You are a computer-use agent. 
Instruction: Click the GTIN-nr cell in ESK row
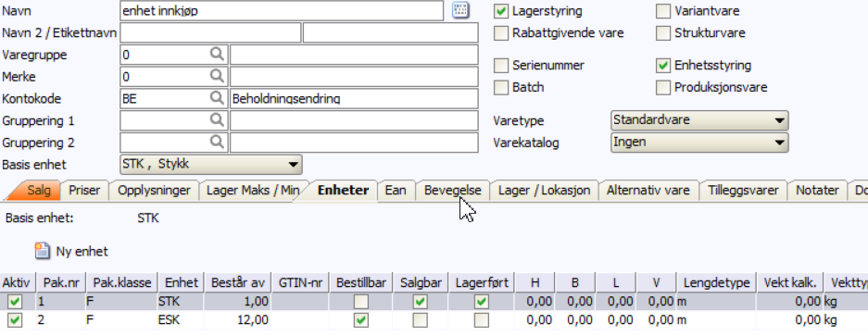coord(300,320)
